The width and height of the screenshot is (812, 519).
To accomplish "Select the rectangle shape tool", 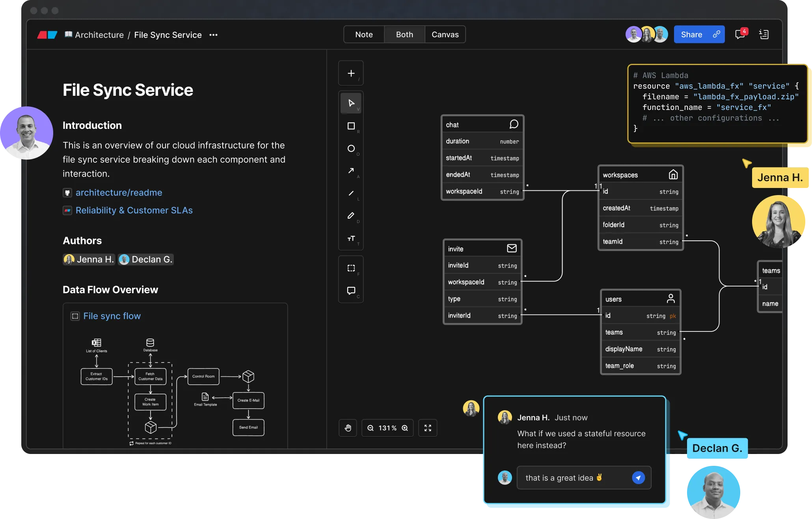I will click(351, 126).
